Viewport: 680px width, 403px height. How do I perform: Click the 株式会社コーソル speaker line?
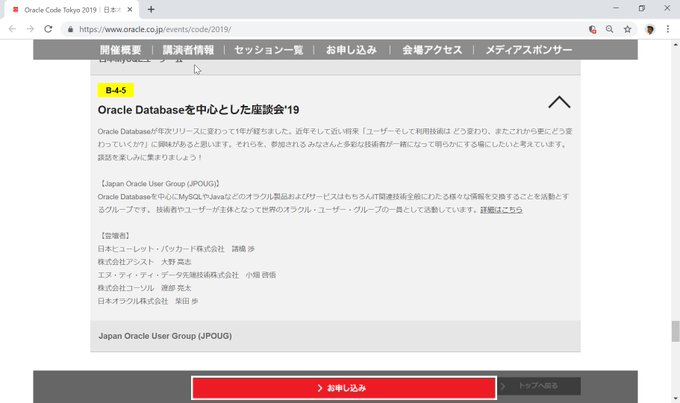pos(144,288)
